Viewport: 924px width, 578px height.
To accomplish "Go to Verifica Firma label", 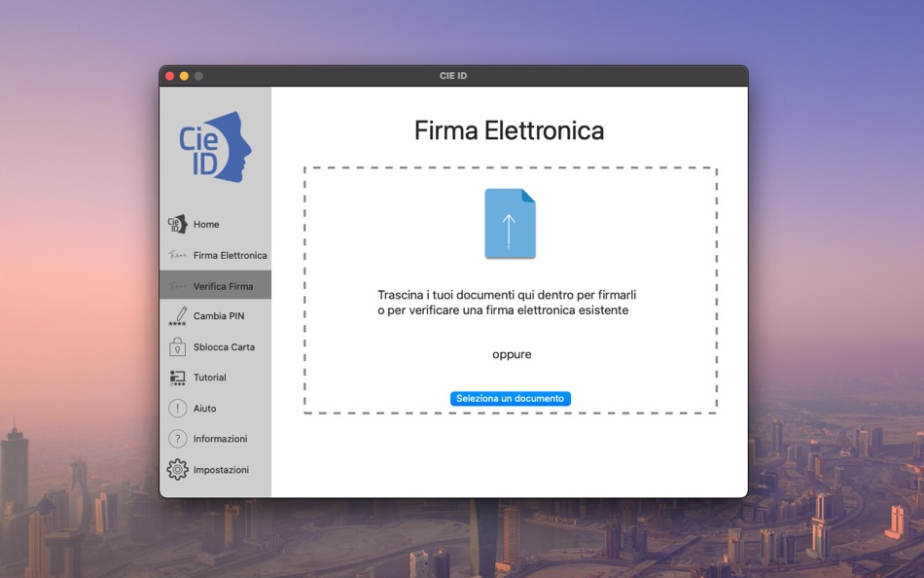I will pos(224,286).
